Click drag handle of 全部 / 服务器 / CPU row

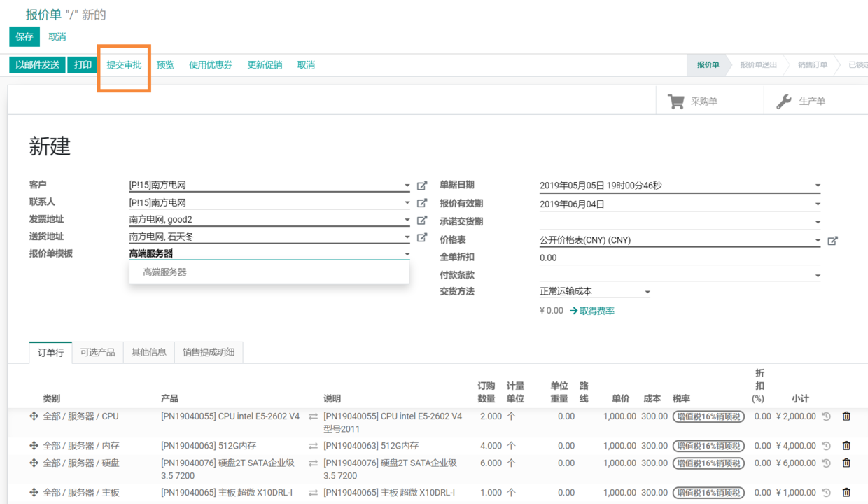34,416
